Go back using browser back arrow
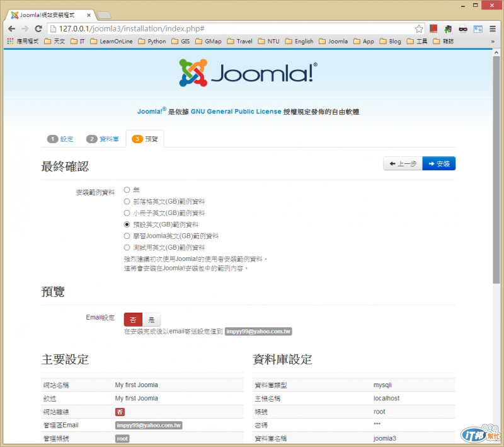 point(11,28)
